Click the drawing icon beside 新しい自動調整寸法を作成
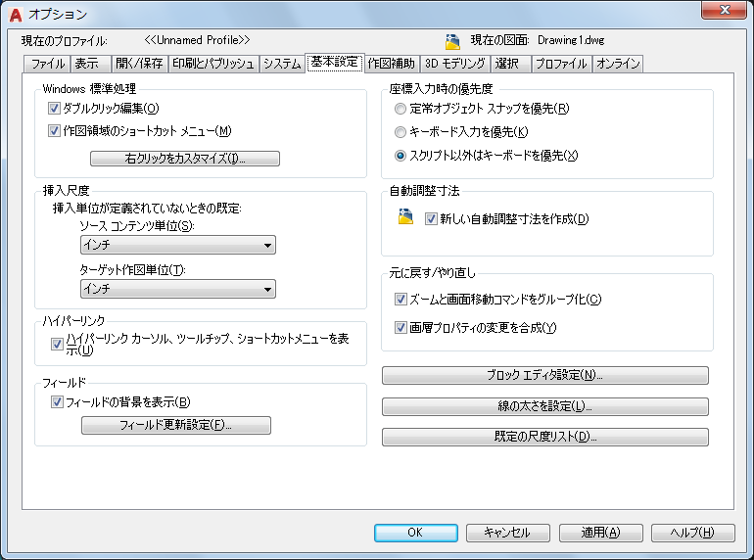 pyautogui.click(x=405, y=216)
